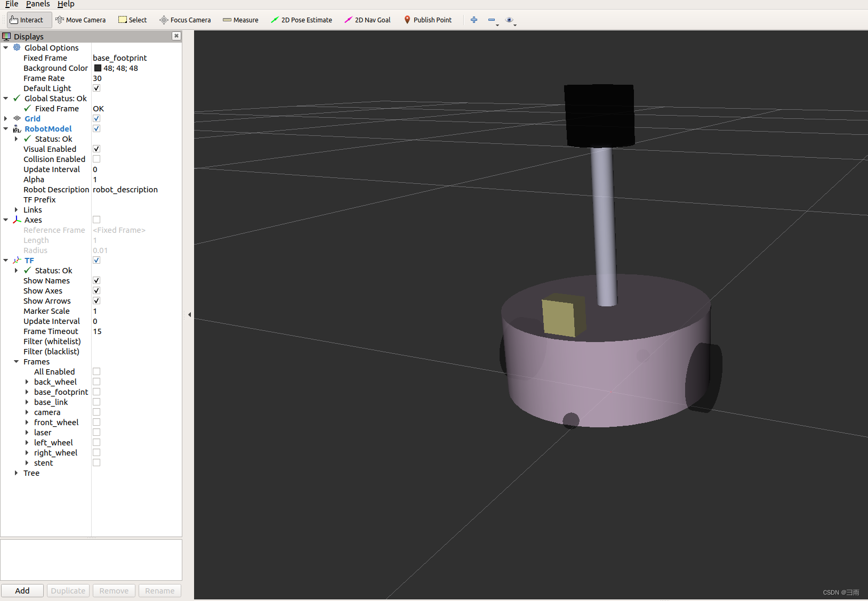Expand the Grid display properties
868x601 pixels.
6,118
